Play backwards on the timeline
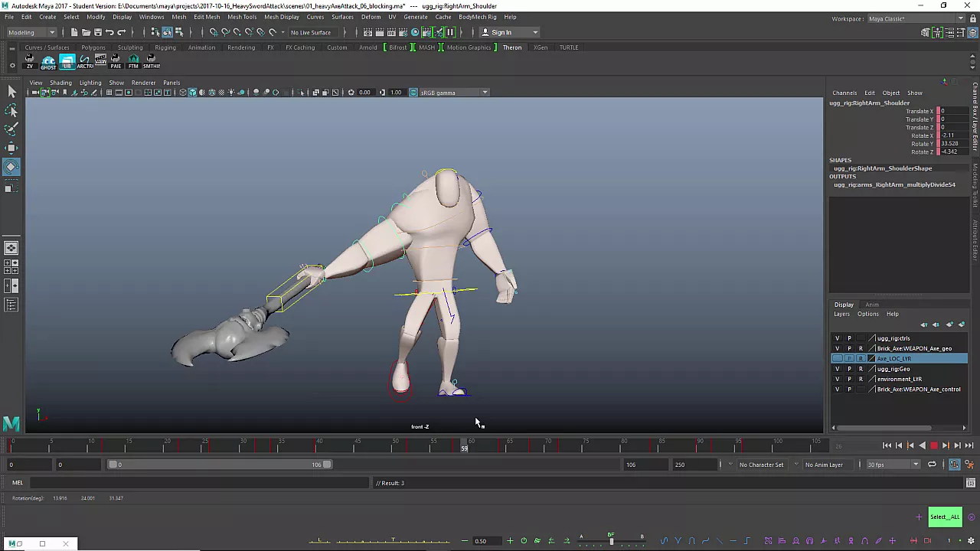The width and height of the screenshot is (980, 551). click(922, 445)
